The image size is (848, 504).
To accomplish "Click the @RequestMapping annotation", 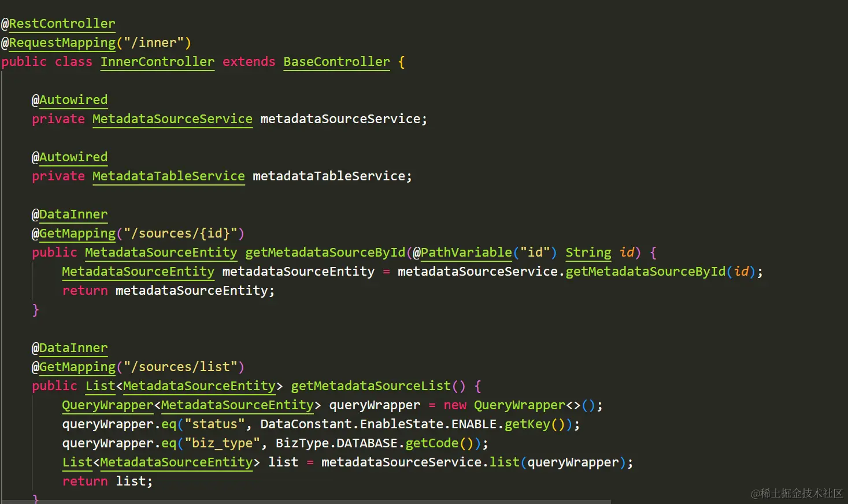I will (x=58, y=43).
